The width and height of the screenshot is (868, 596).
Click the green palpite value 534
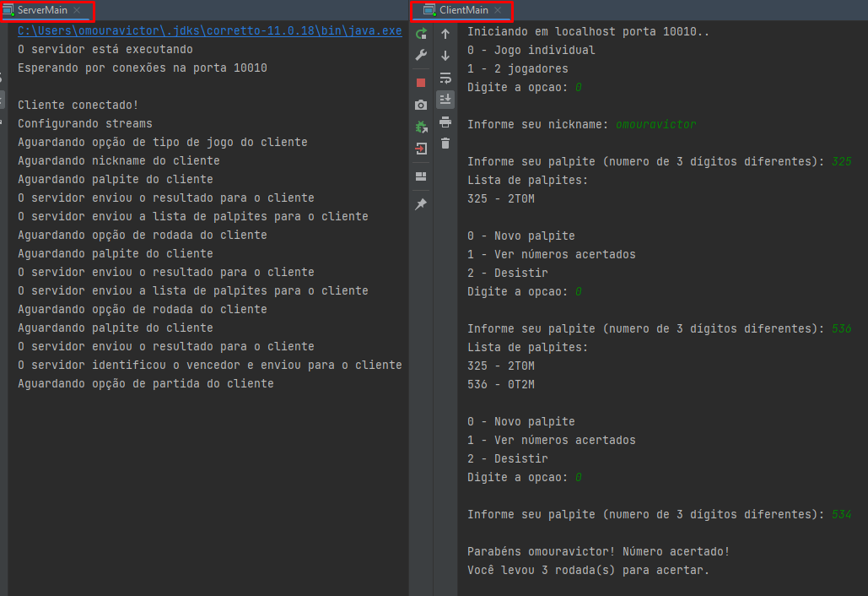tap(842, 514)
